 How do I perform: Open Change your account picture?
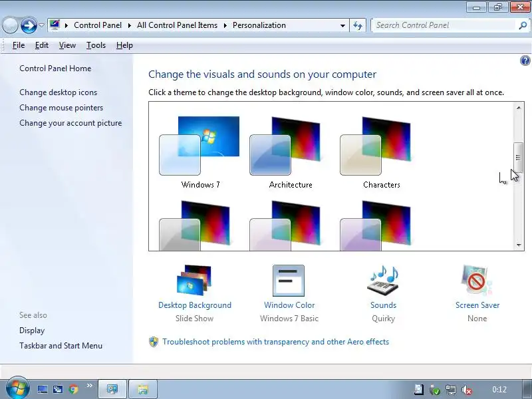[70, 123]
